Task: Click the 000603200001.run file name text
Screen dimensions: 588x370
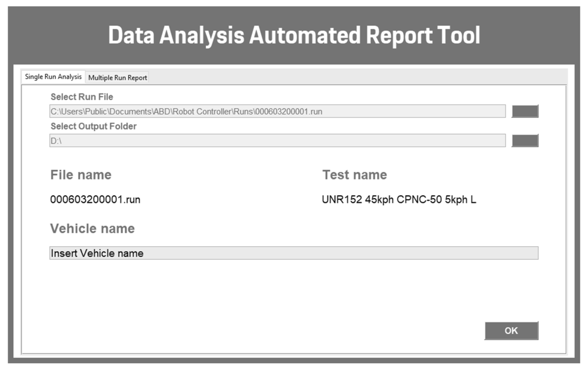Action: tap(95, 200)
